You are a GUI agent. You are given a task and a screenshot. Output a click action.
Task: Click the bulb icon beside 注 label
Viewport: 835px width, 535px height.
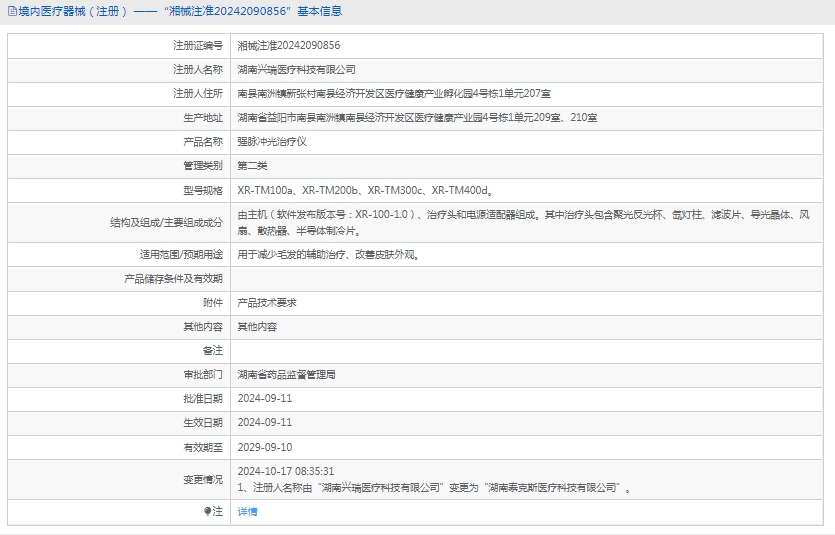(x=208, y=511)
